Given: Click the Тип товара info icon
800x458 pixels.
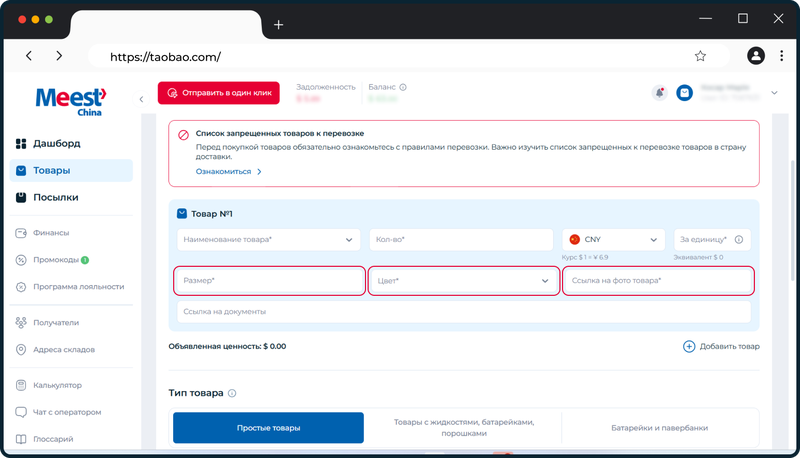Looking at the screenshot, I should point(232,393).
